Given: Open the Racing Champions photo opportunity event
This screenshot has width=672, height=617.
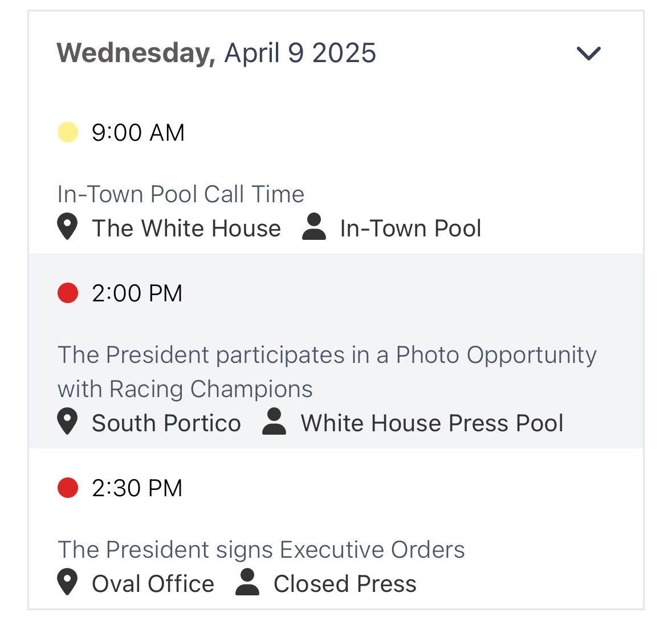Looking at the screenshot, I should coord(326,371).
